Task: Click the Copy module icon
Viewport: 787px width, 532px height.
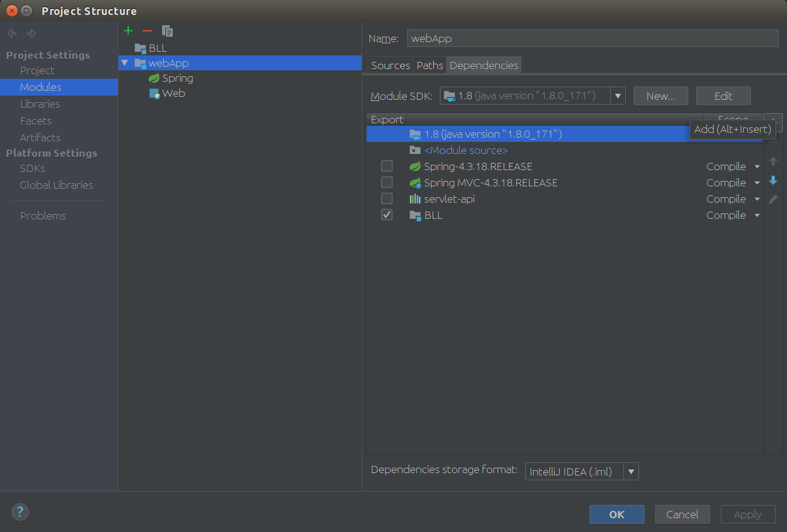Action: (x=167, y=31)
